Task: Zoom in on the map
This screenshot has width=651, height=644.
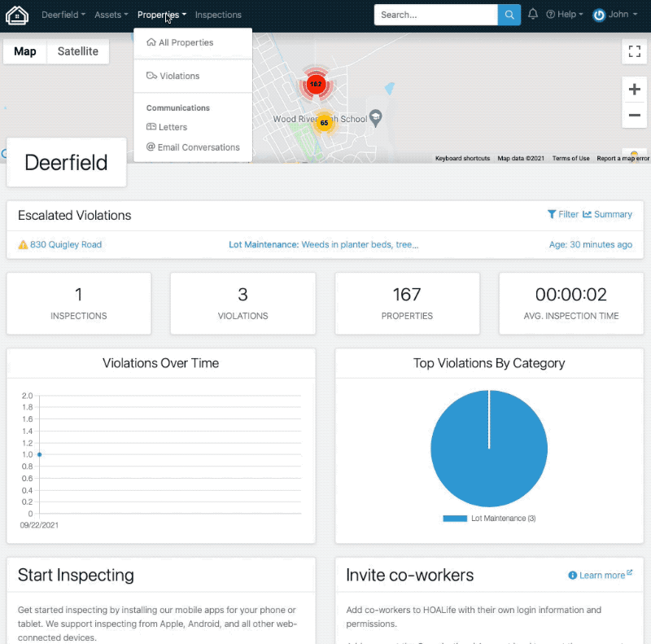Action: (x=634, y=90)
